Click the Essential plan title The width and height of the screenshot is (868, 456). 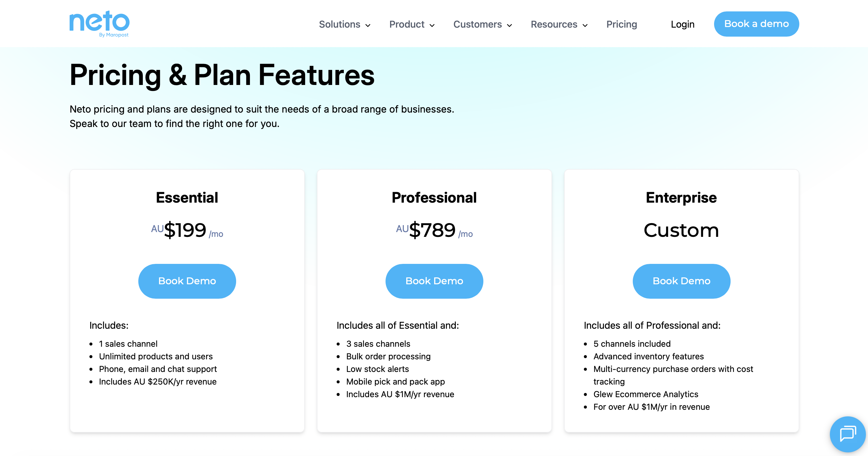(x=187, y=198)
